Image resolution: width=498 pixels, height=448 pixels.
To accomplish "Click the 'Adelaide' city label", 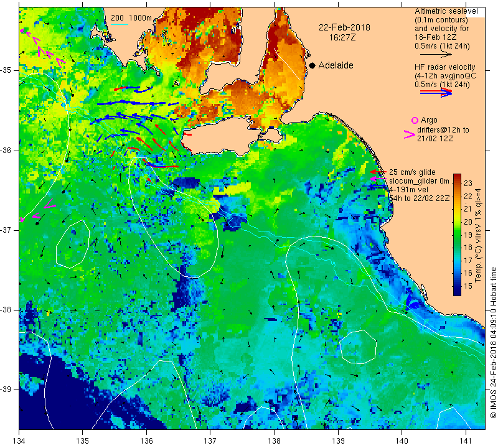I will point(336,65).
